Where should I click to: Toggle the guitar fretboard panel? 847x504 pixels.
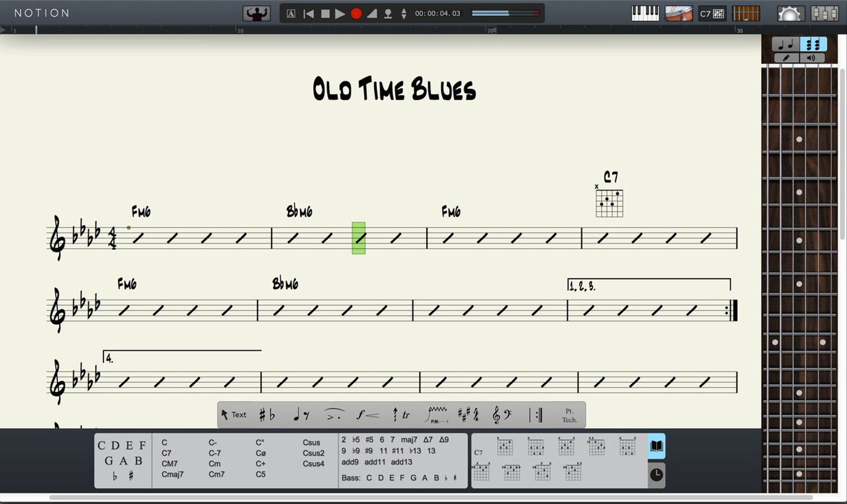(x=746, y=13)
